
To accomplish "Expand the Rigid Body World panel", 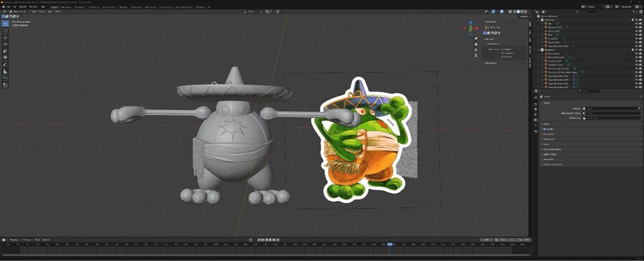I will [x=590, y=149].
